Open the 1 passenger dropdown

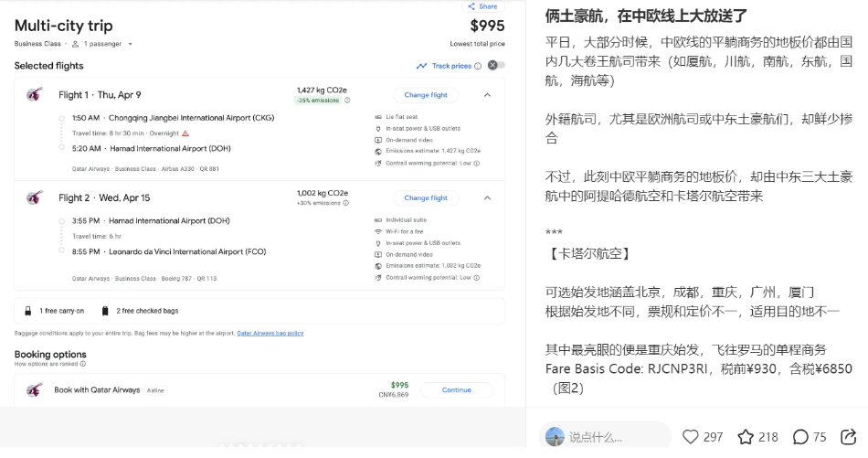102,44
